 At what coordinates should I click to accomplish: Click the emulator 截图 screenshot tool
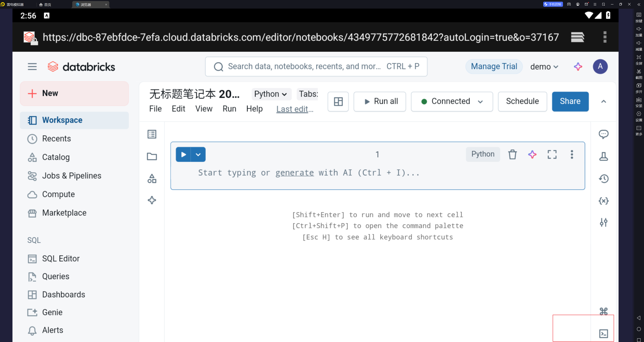pyautogui.click(x=638, y=74)
